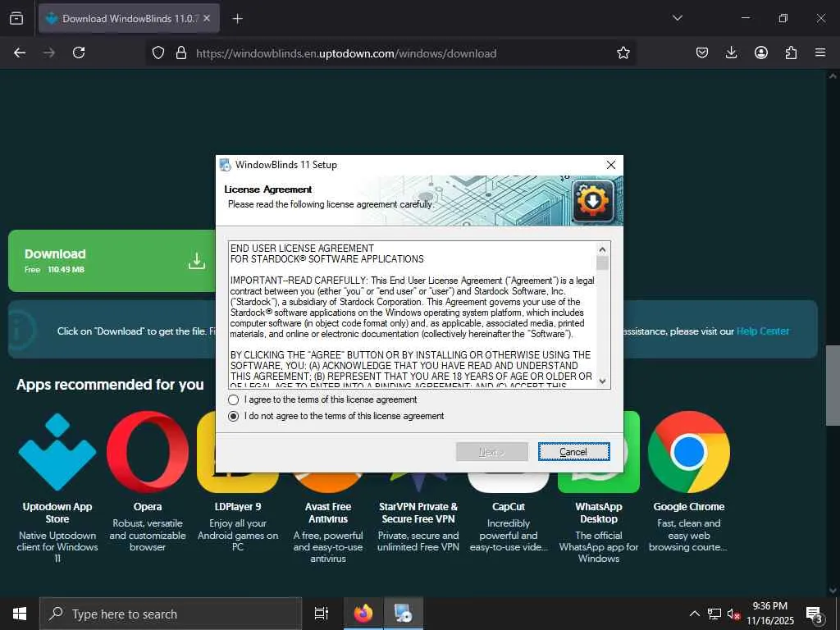Open the Google Chrome app icon
This screenshot has height=630, width=840.
coord(688,452)
